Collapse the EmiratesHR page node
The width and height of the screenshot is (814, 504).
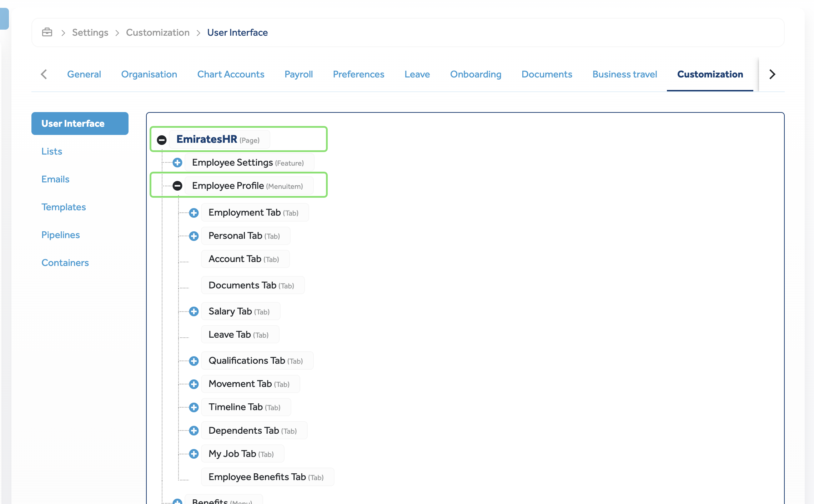(x=162, y=139)
